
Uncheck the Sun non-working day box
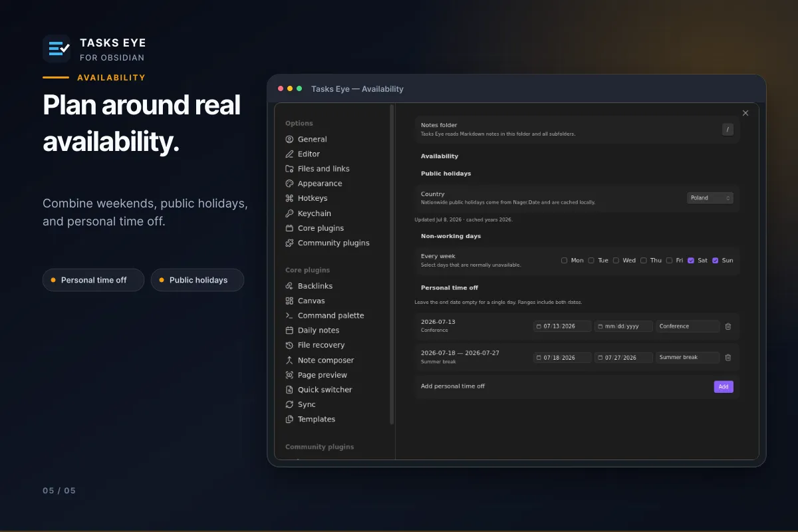coord(716,261)
